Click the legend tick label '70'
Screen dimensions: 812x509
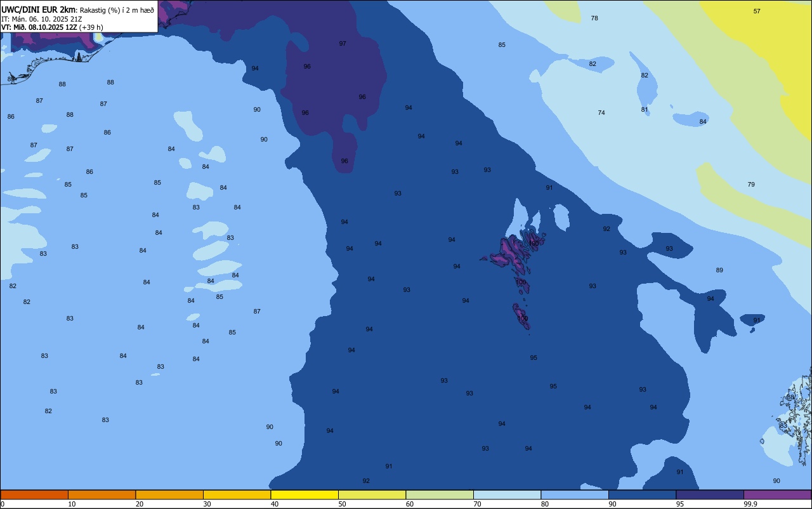click(478, 504)
